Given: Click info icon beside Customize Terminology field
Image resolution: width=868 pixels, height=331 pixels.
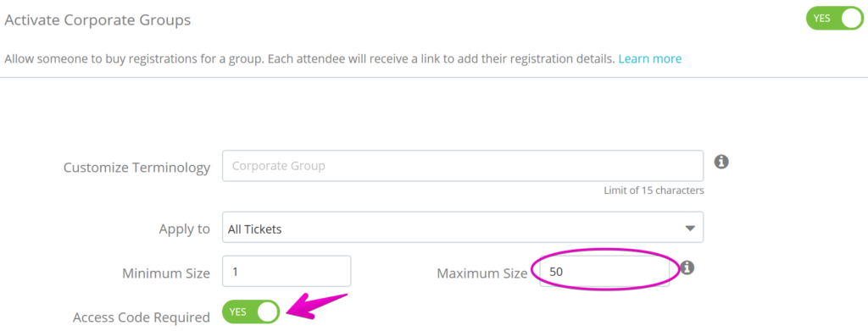Looking at the screenshot, I should 721,162.
